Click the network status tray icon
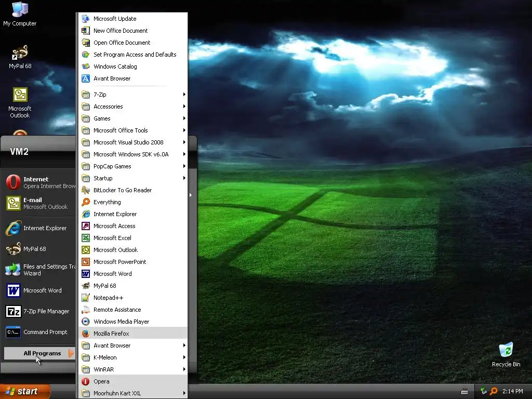The width and height of the screenshot is (532, 399). [483, 391]
